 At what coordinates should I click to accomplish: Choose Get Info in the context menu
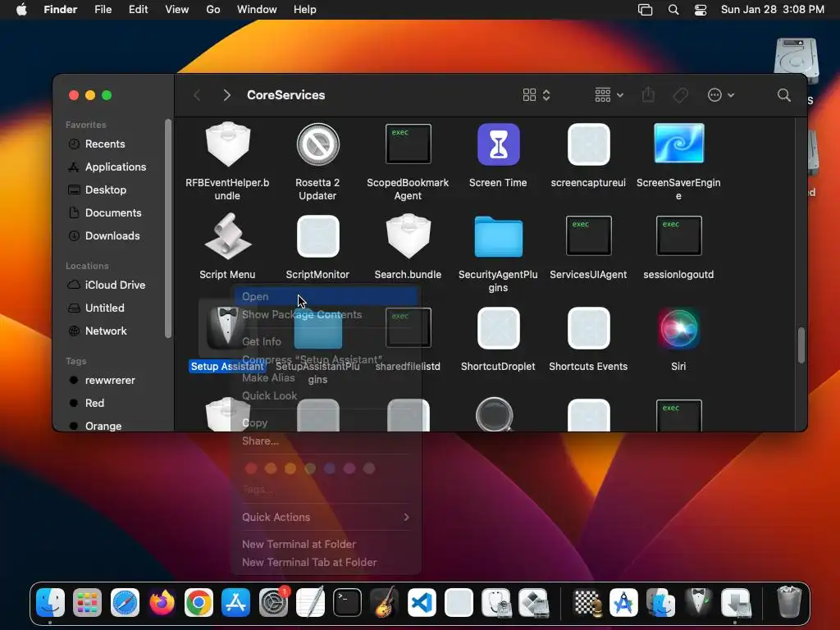click(326, 341)
